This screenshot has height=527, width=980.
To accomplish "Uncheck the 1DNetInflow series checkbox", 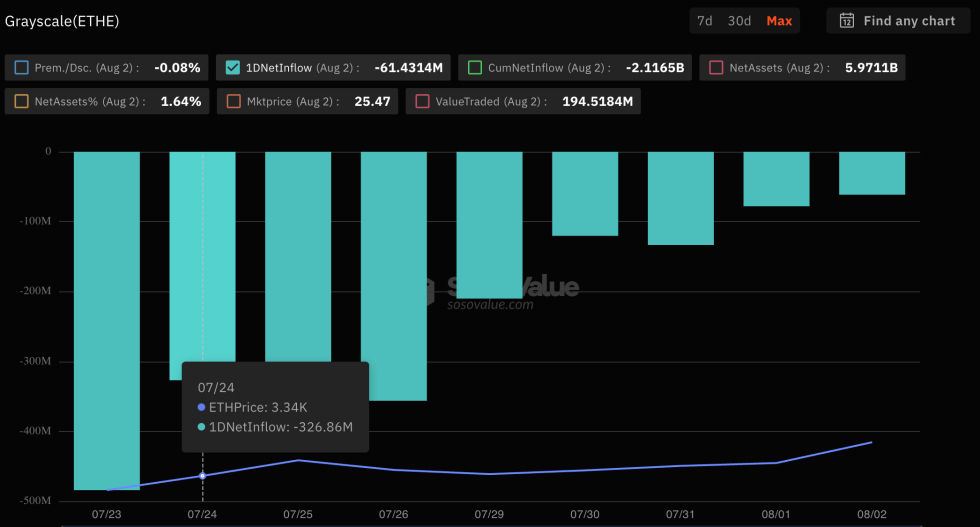I will (232, 68).
